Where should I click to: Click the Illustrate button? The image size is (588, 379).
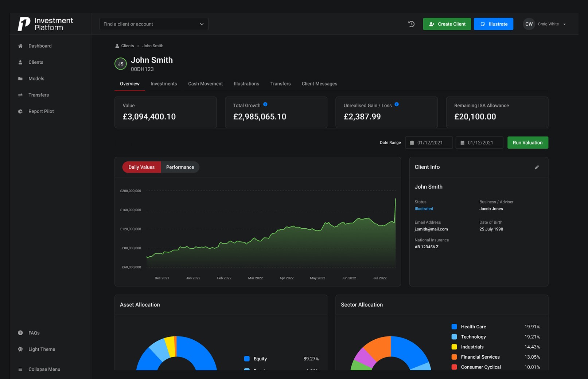point(494,24)
